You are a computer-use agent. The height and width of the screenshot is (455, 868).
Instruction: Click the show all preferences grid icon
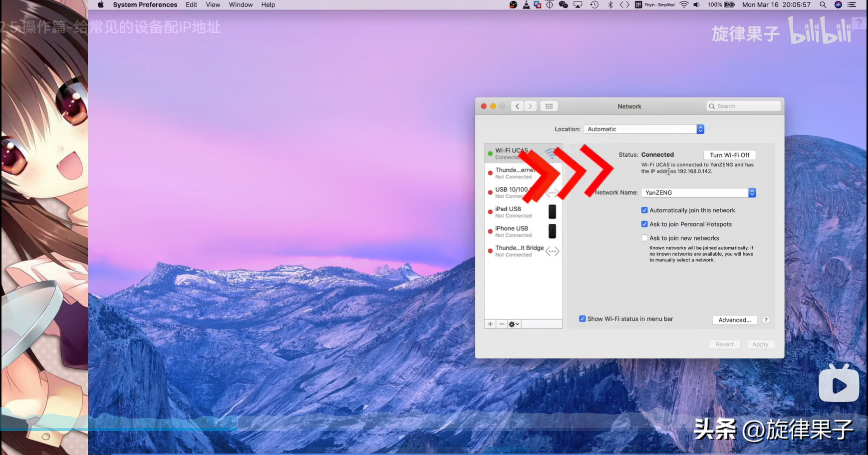tap(549, 106)
